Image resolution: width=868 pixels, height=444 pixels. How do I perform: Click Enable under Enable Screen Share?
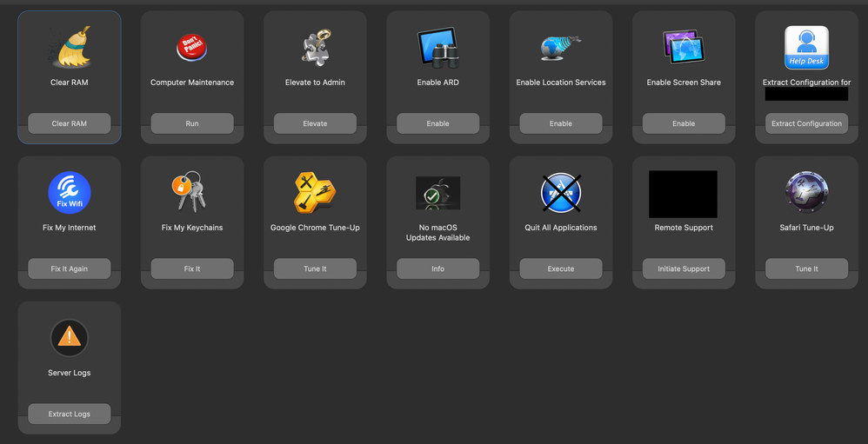[684, 123]
